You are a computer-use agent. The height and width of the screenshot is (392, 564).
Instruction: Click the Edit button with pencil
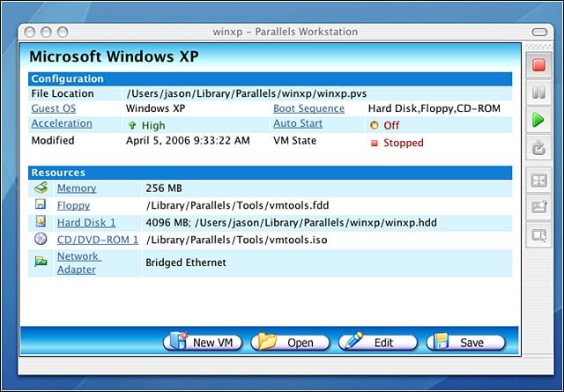pos(378,342)
